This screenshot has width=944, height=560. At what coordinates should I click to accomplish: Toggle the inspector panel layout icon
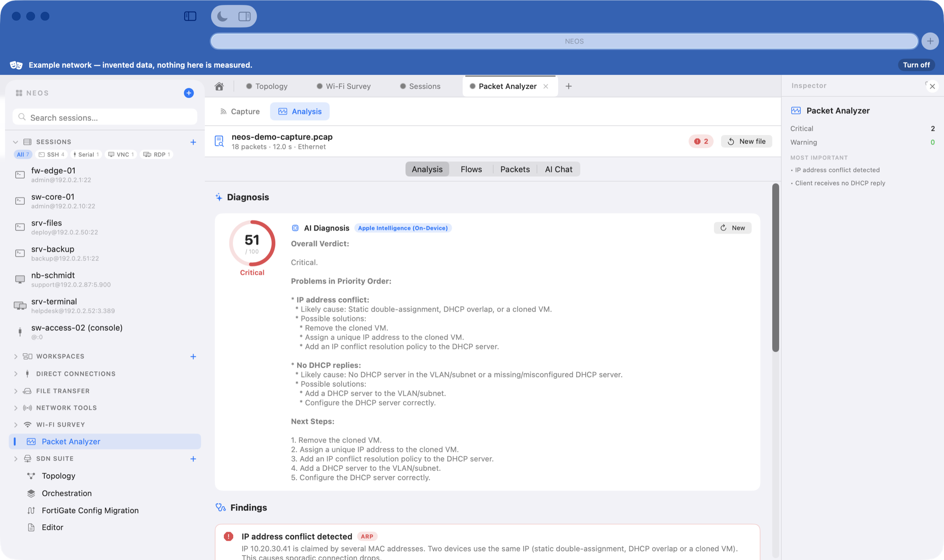[244, 16]
